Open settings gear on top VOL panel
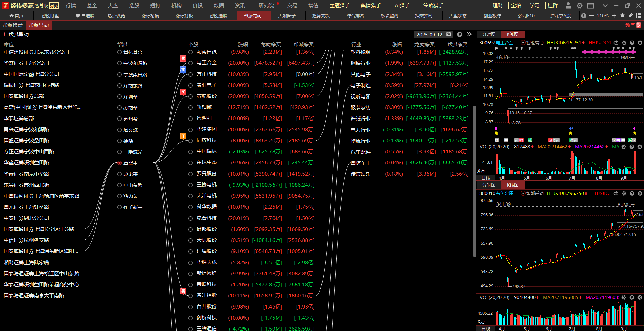Viewport: 644px width, 331px height. click(x=624, y=147)
